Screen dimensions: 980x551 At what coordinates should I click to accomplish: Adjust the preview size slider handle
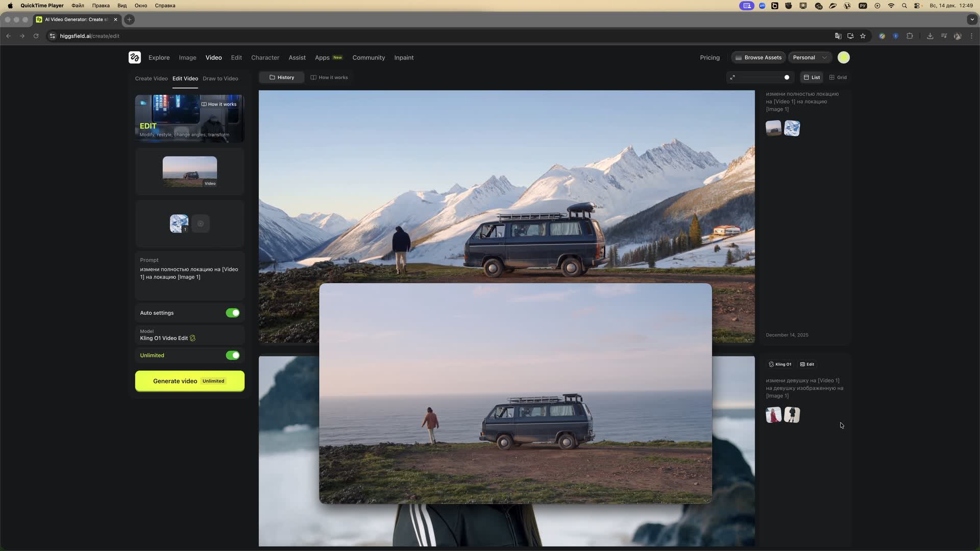point(787,78)
